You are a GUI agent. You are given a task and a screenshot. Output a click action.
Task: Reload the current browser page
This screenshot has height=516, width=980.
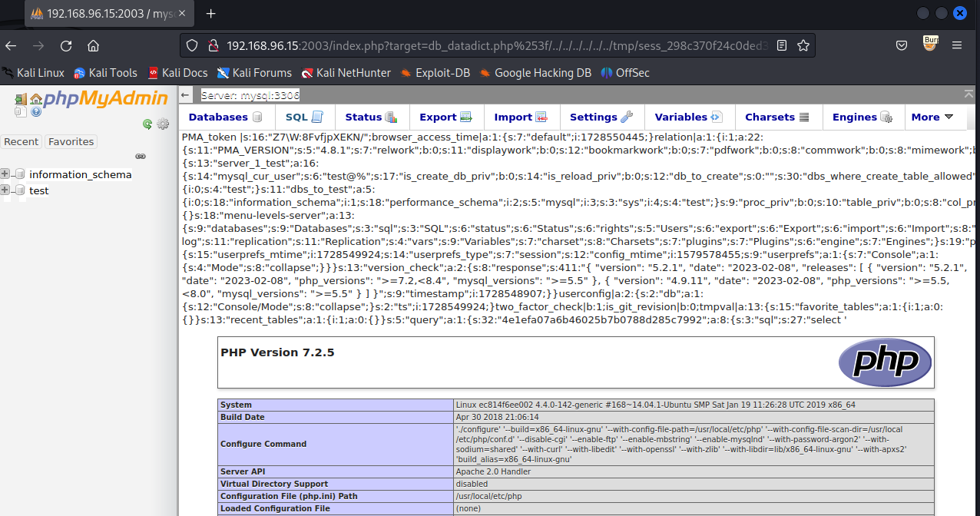pyautogui.click(x=66, y=45)
